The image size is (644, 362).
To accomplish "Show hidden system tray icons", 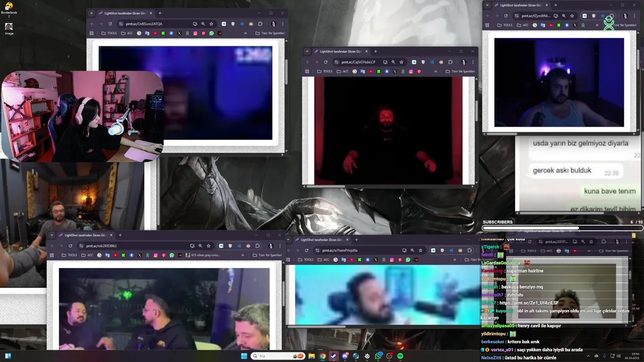I will pos(589,356).
